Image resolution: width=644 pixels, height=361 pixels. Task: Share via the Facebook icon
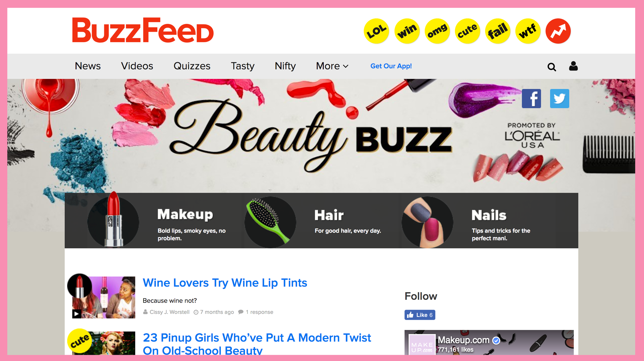pyautogui.click(x=531, y=99)
